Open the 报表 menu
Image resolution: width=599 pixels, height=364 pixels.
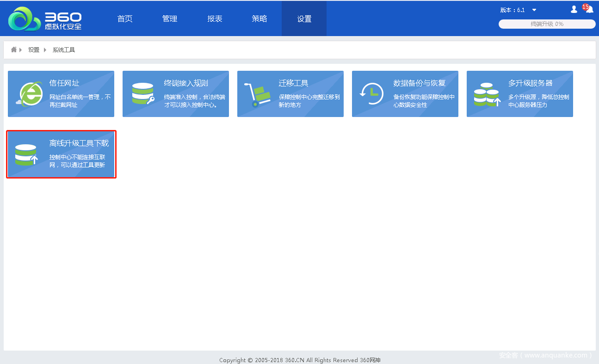point(215,19)
